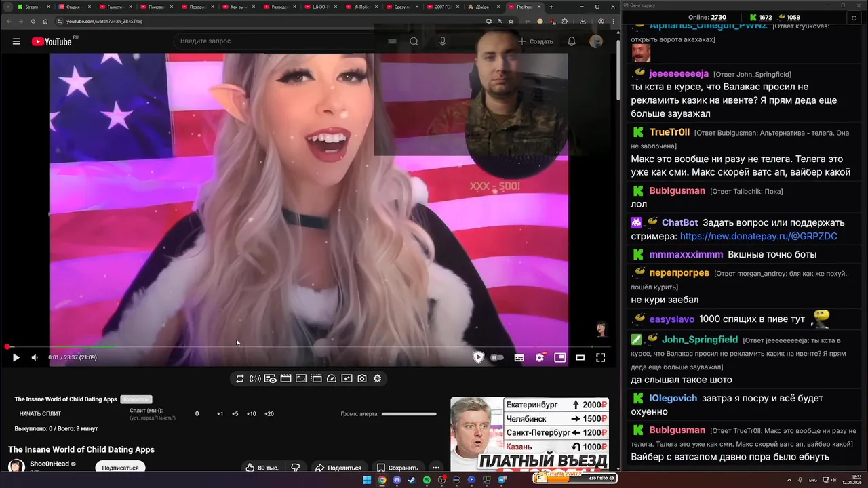This screenshot has width=868, height=488.
Task: Toggle the loop button below the player
Action: tap(240, 379)
